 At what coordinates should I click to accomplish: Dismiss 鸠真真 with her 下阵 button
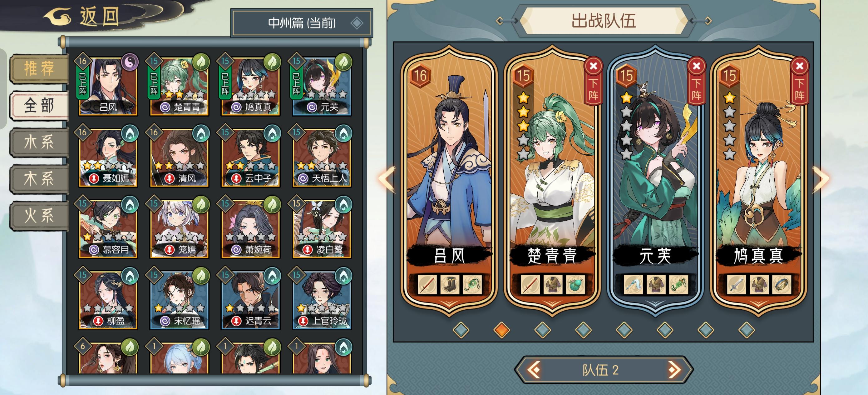[x=800, y=82]
